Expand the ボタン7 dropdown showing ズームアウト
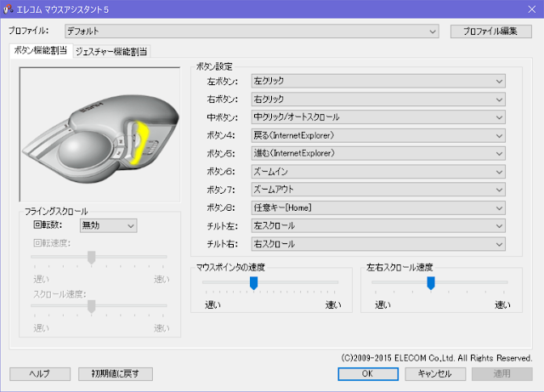Viewport: 544px width, 392px height. [378, 190]
